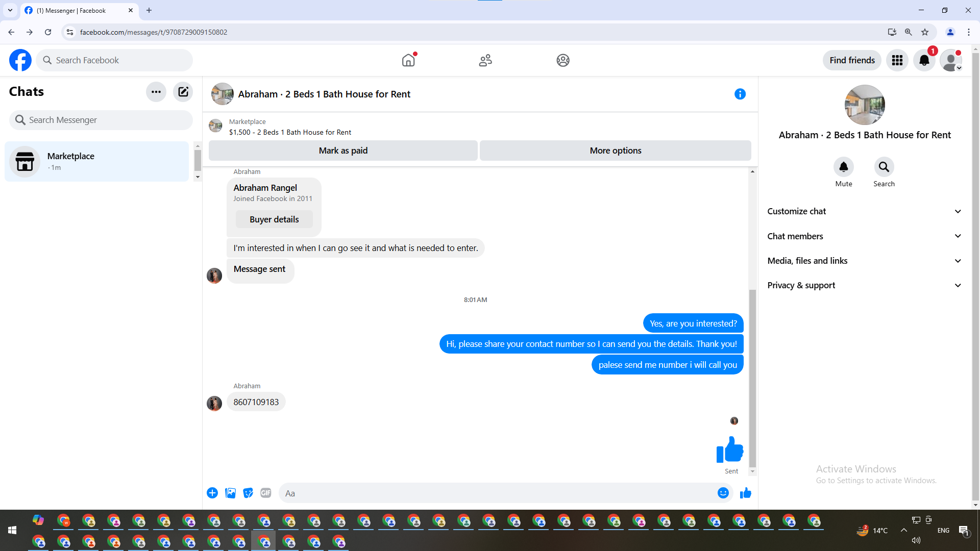
Task: Open the $1,500 house listing link
Action: pos(290,132)
